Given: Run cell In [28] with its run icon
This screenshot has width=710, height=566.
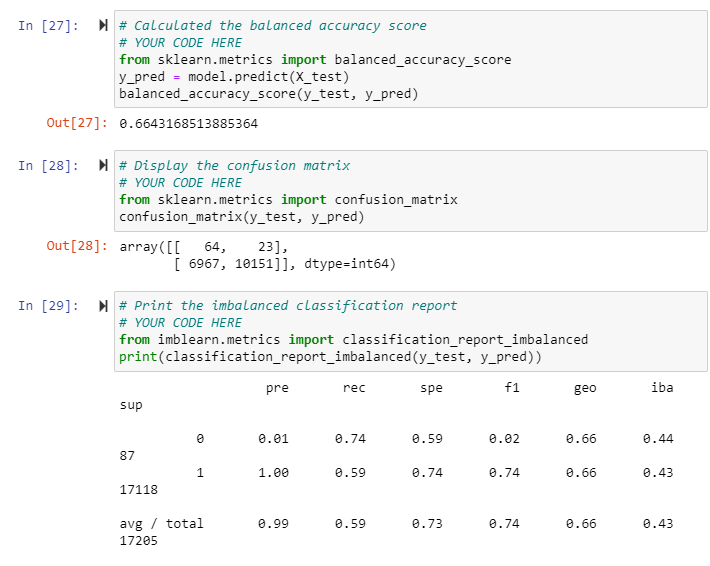Looking at the screenshot, I should click(103, 165).
